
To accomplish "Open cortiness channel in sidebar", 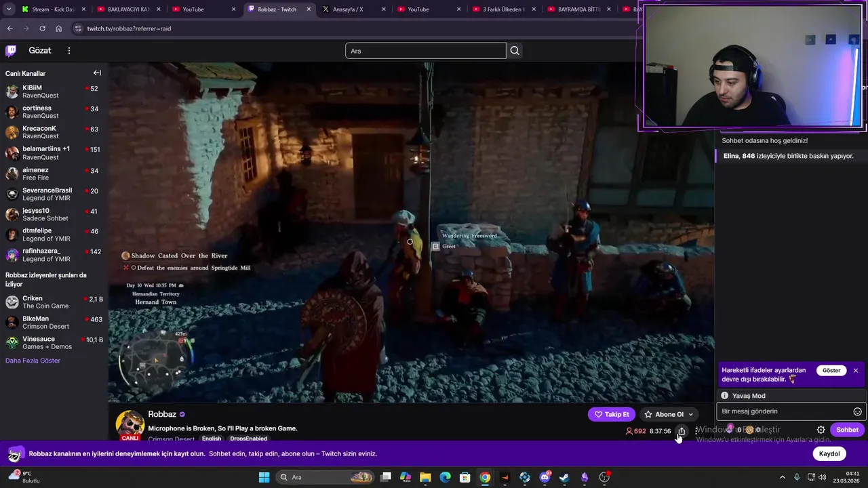I will (54, 112).
